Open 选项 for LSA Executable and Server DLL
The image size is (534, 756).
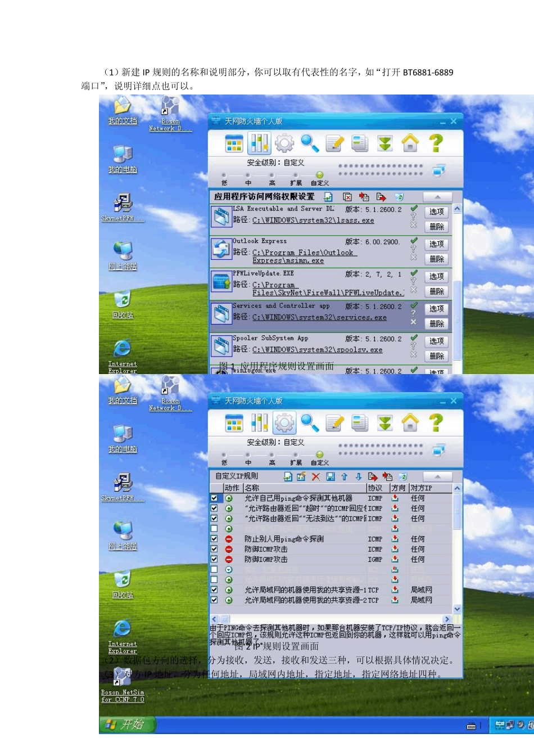tap(437, 211)
